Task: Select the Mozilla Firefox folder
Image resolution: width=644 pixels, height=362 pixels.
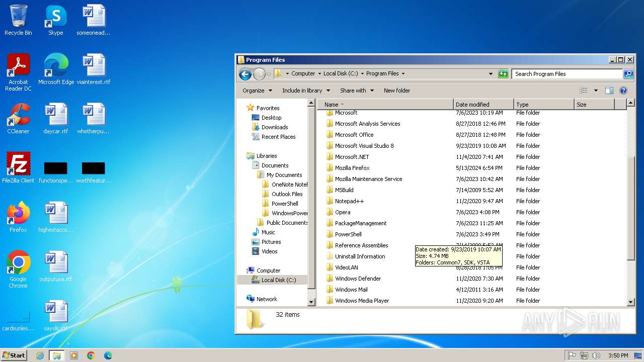Action: [x=352, y=168]
